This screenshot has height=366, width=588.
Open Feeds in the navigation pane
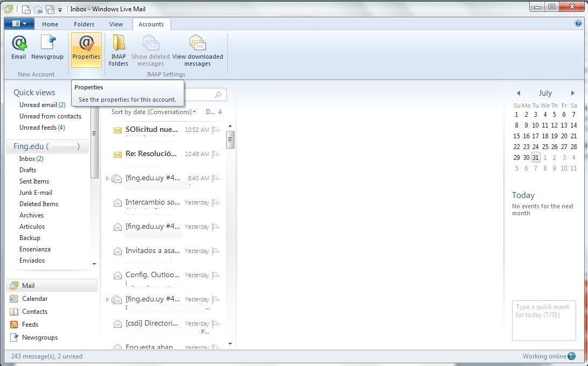[x=30, y=325]
